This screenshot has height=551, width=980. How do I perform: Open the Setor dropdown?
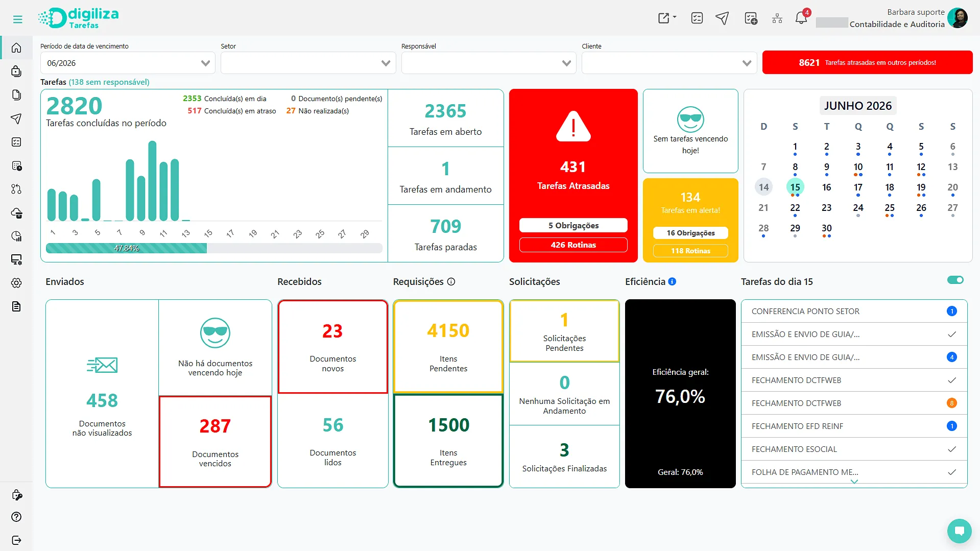pos(308,63)
